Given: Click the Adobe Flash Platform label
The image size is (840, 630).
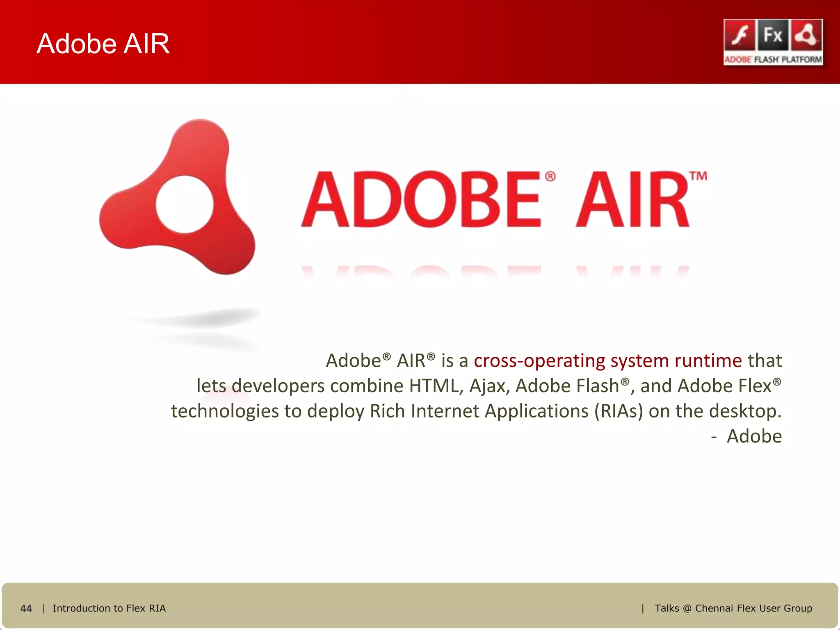Looking at the screenshot, I should pyautogui.click(x=773, y=59).
